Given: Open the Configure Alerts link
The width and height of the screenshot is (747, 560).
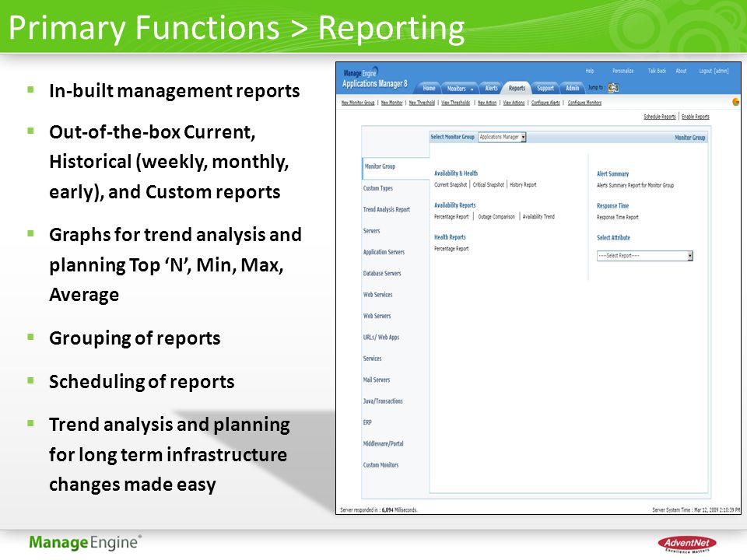Looking at the screenshot, I should [x=545, y=103].
